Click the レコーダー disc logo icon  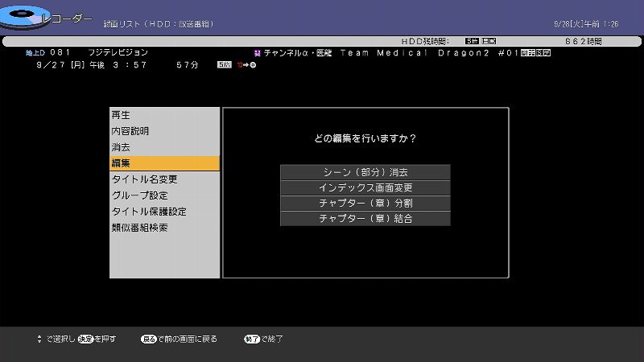(24, 17)
